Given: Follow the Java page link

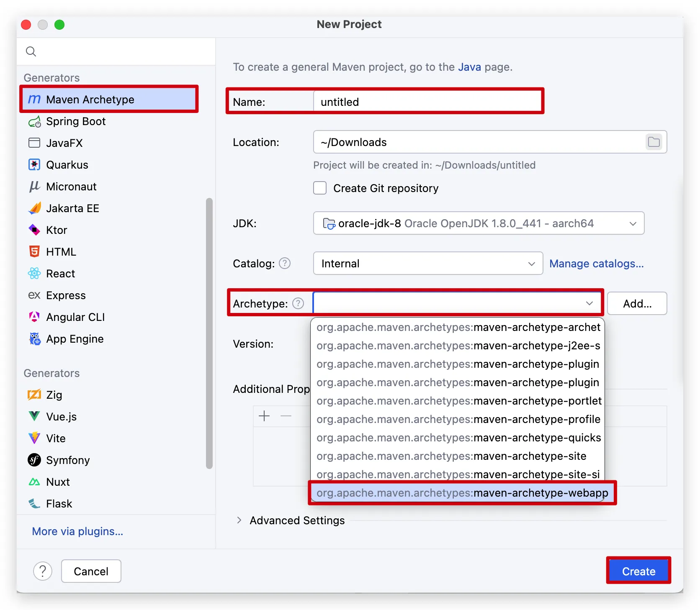Looking at the screenshot, I should 469,67.
